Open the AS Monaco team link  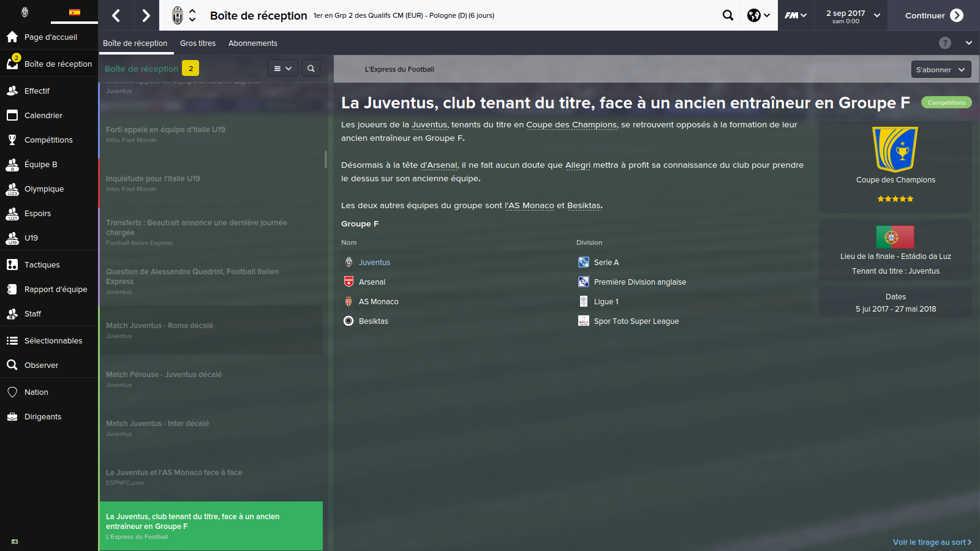[379, 301]
